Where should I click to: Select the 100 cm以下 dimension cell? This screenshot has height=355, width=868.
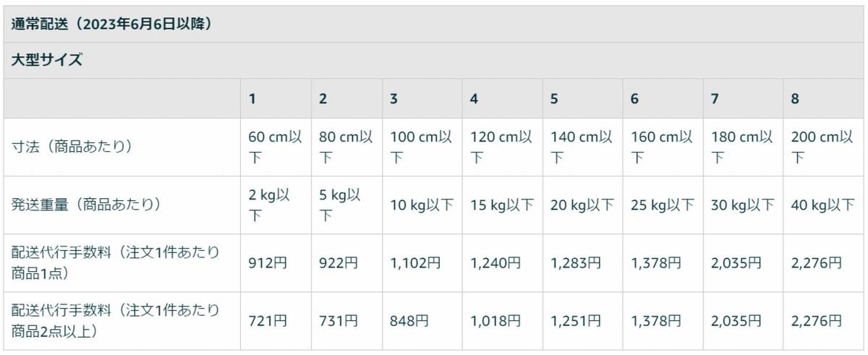(421, 147)
